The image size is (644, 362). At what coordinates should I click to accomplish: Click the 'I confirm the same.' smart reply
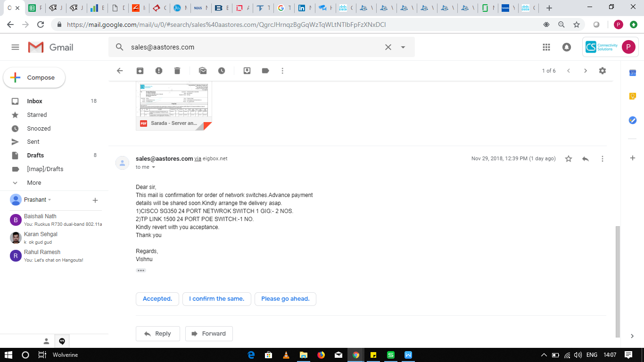point(216,299)
